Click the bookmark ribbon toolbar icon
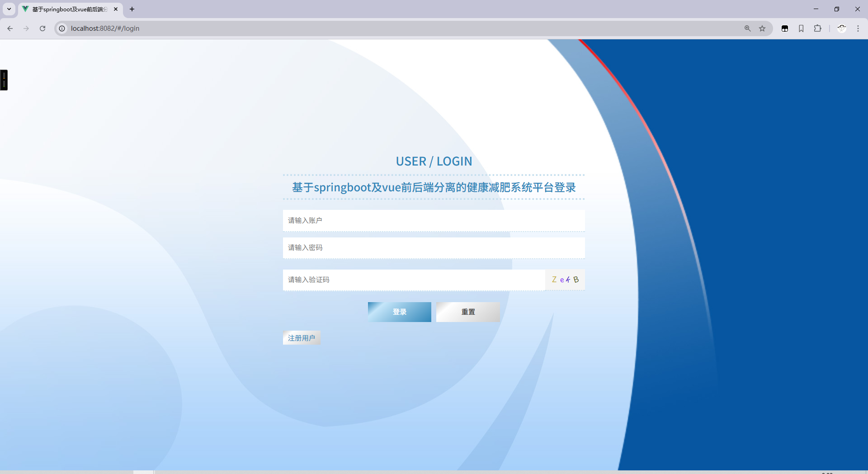 click(801, 28)
